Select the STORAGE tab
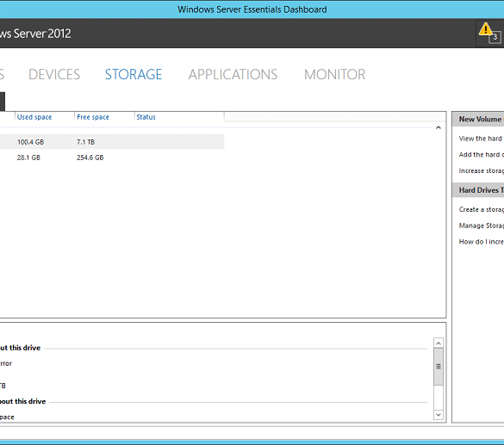The height and width of the screenshot is (445, 504). 134,75
